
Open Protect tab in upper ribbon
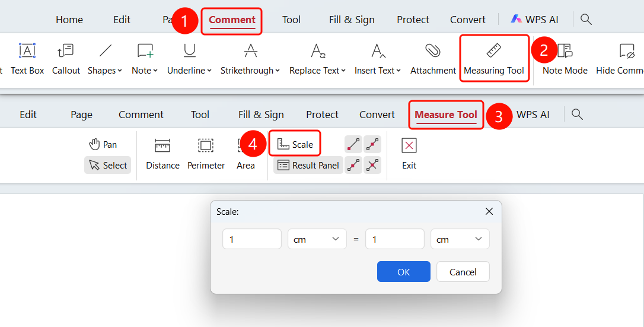point(413,20)
